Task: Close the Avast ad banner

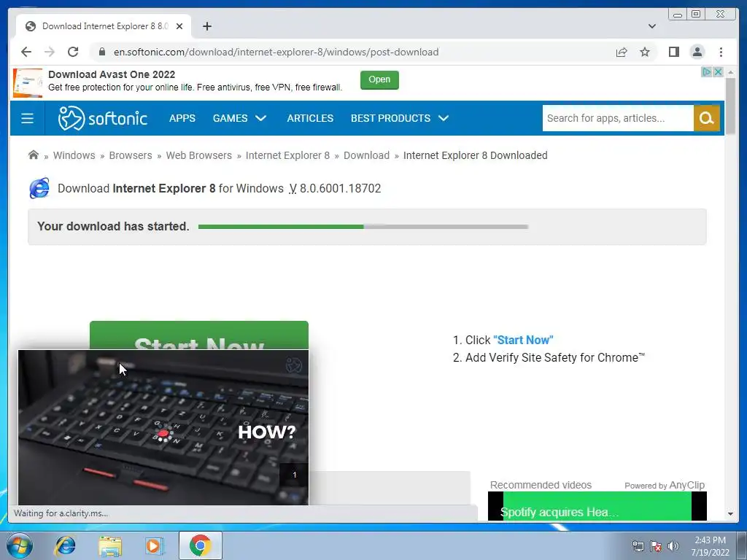Action: (718, 72)
